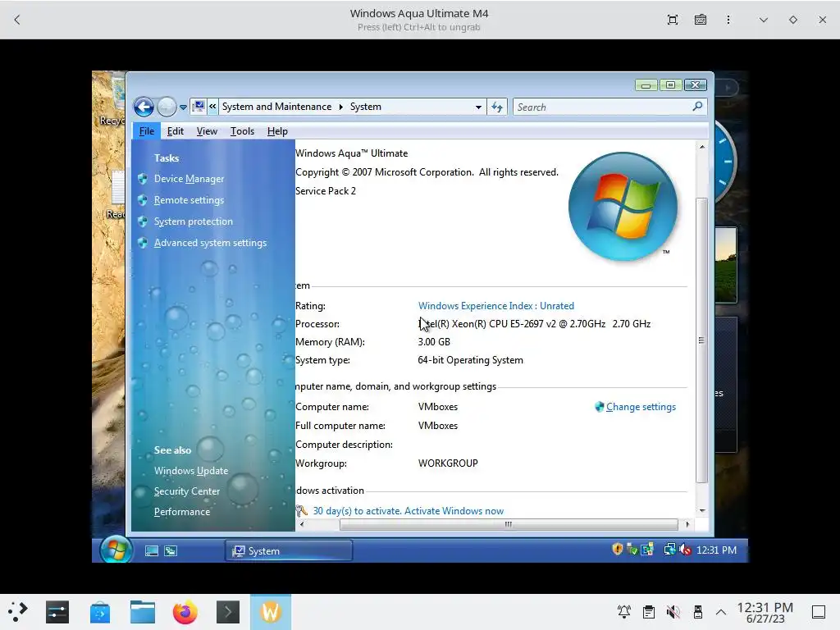This screenshot has height=630, width=840.
Task: Open the recent pages dropdown arrow
Action: 183,107
